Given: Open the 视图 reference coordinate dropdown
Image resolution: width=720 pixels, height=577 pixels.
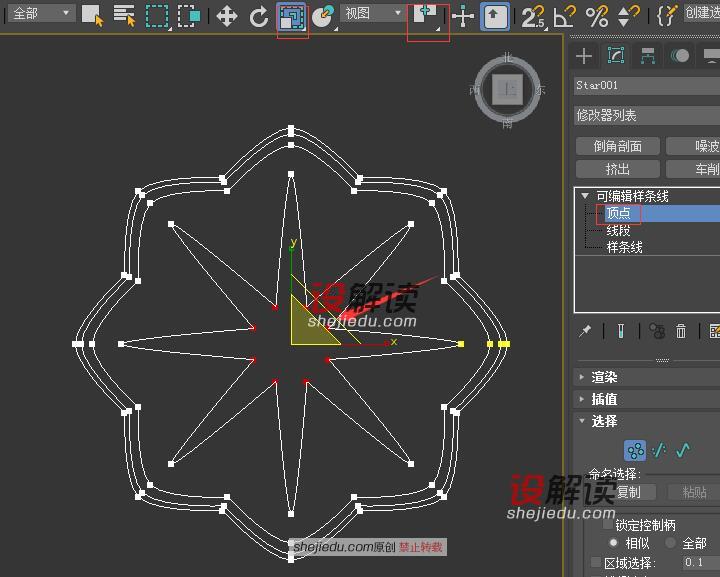Looking at the screenshot, I should tap(373, 13).
